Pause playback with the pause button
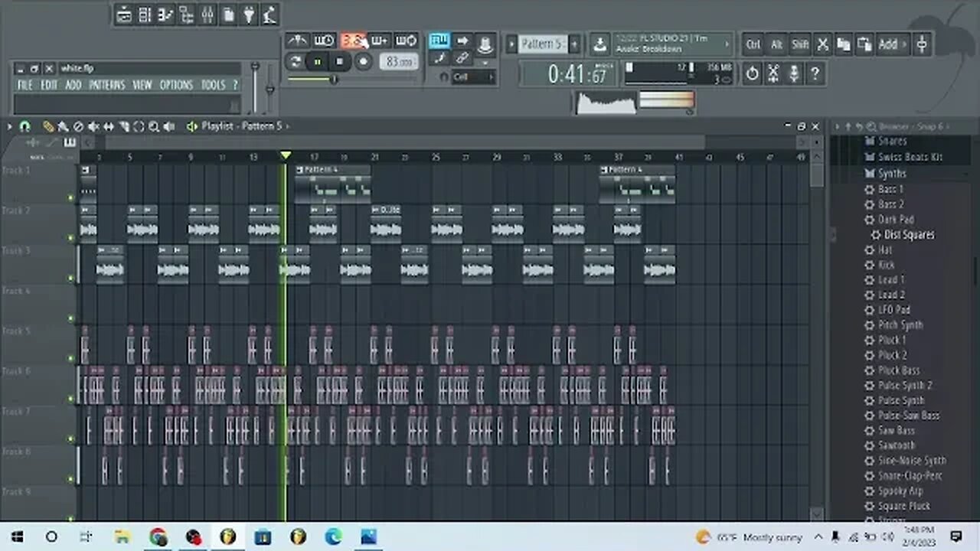 pyautogui.click(x=318, y=62)
